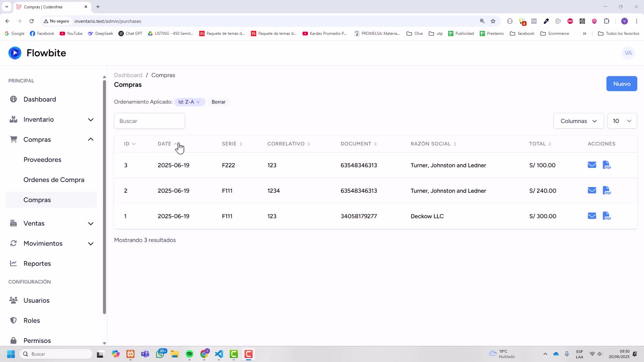The image size is (644, 362).
Task: Remove the Id: Z-A sort chip
Action: click(x=198, y=102)
